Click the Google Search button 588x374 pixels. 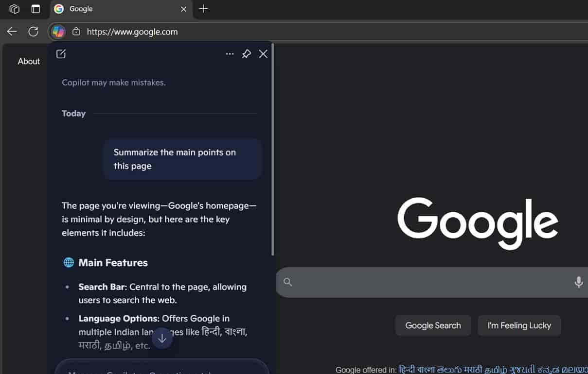433,325
